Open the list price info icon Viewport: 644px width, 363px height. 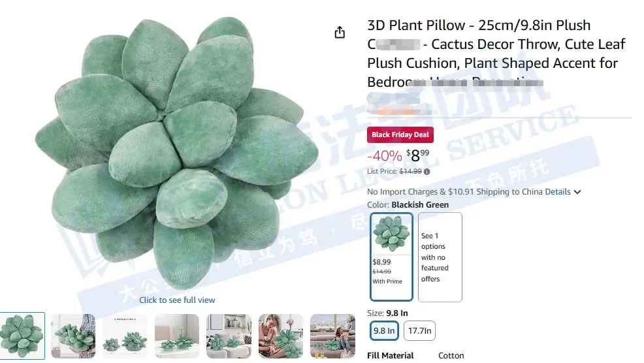tap(427, 172)
